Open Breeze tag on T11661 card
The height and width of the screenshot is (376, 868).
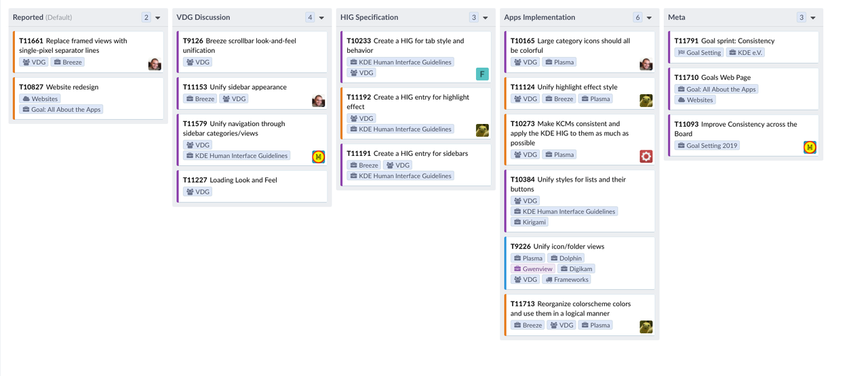coord(68,62)
